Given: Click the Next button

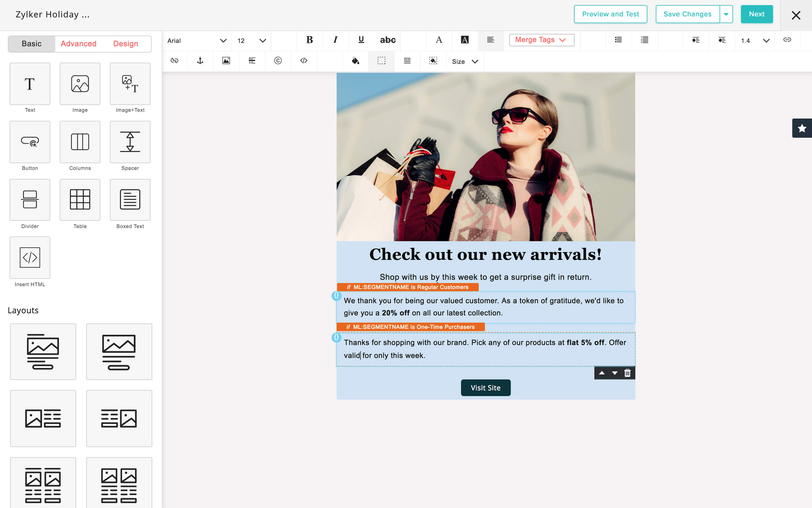Looking at the screenshot, I should (x=757, y=14).
